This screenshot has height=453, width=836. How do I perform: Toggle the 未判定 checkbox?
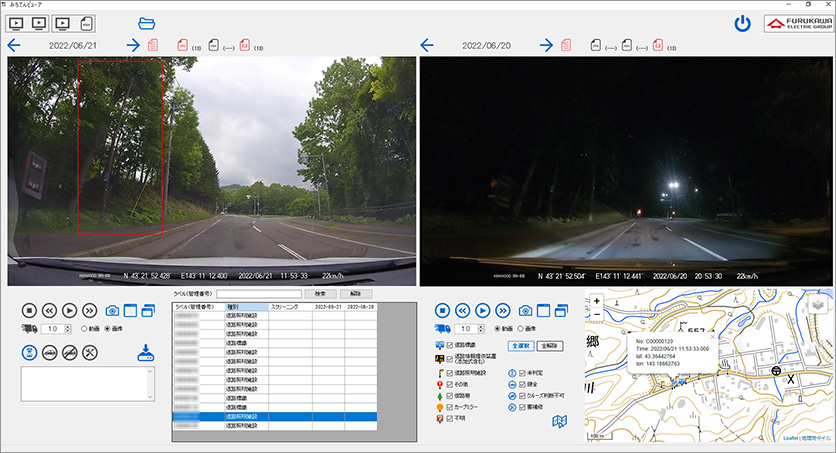(x=521, y=371)
